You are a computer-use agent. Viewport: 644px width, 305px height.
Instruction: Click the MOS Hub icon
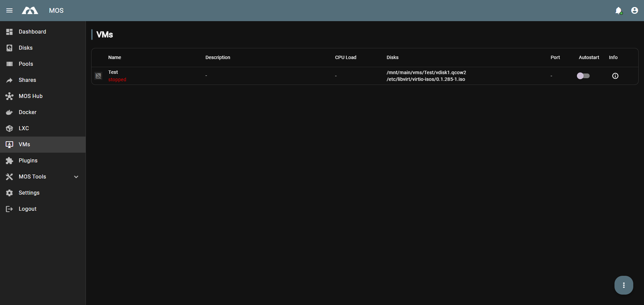pos(9,96)
